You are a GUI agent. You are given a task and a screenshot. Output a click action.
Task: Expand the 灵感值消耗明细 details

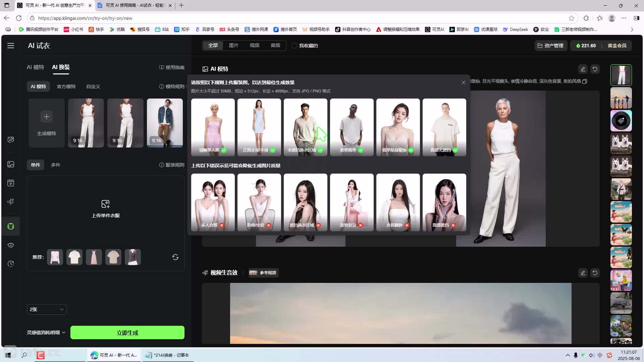click(x=46, y=333)
